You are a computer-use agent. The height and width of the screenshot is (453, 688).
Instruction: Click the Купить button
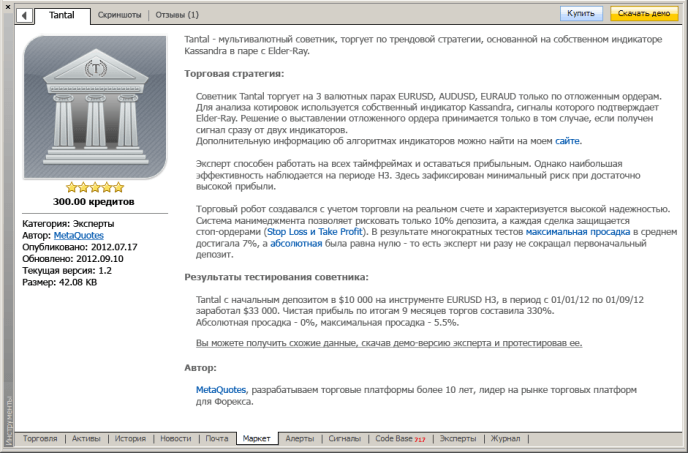581,14
